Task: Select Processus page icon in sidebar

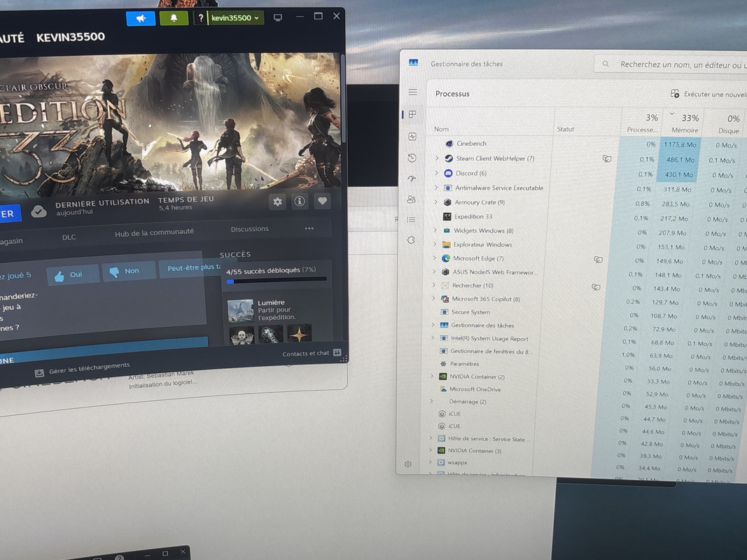Action: (412, 114)
